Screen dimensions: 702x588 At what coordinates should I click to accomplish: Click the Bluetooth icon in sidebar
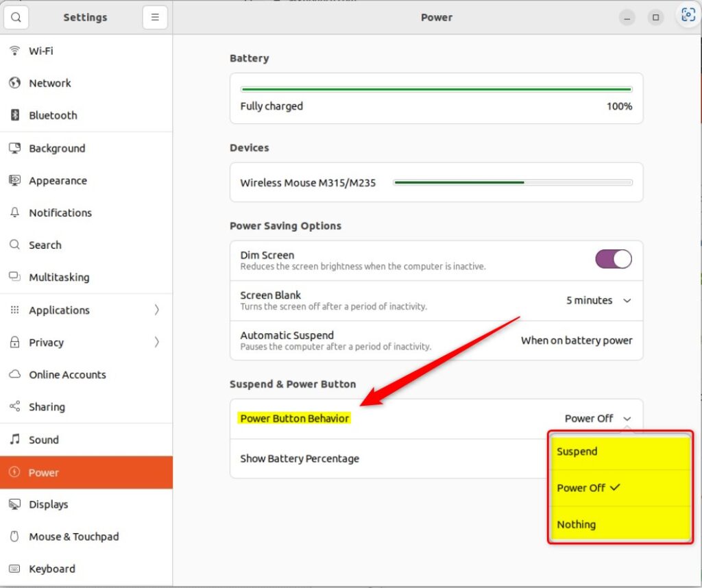(x=14, y=115)
